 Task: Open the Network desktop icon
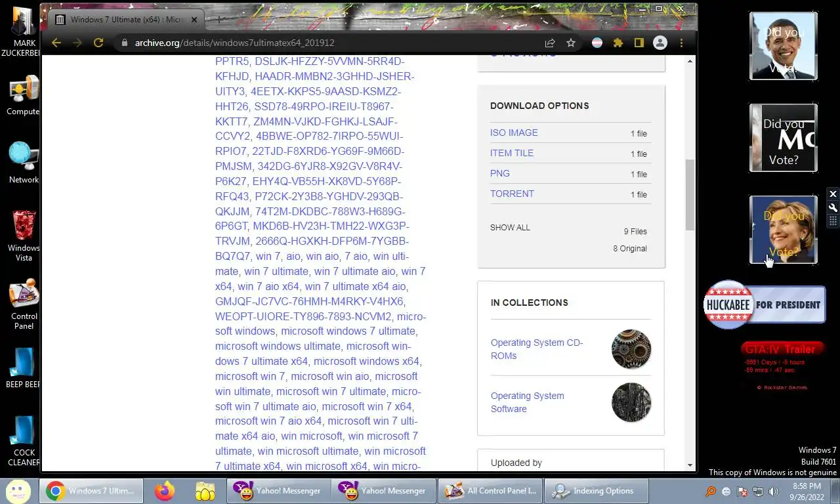pos(24,163)
